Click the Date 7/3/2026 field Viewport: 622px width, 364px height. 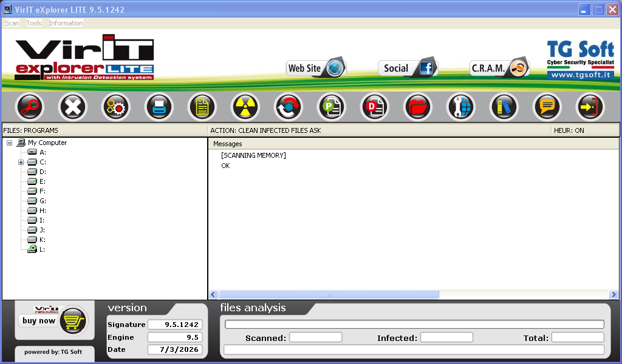(175, 349)
